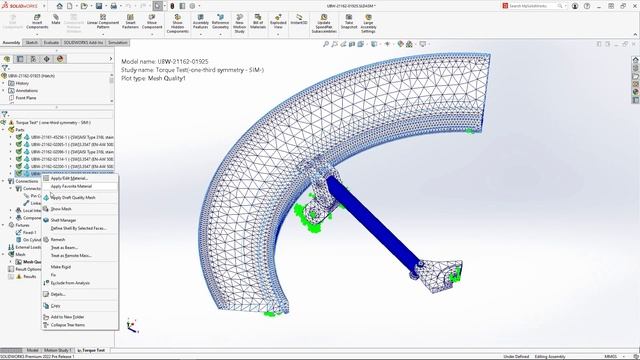
Task: Open the DimXpertManager tab icon
Action: point(47,59)
